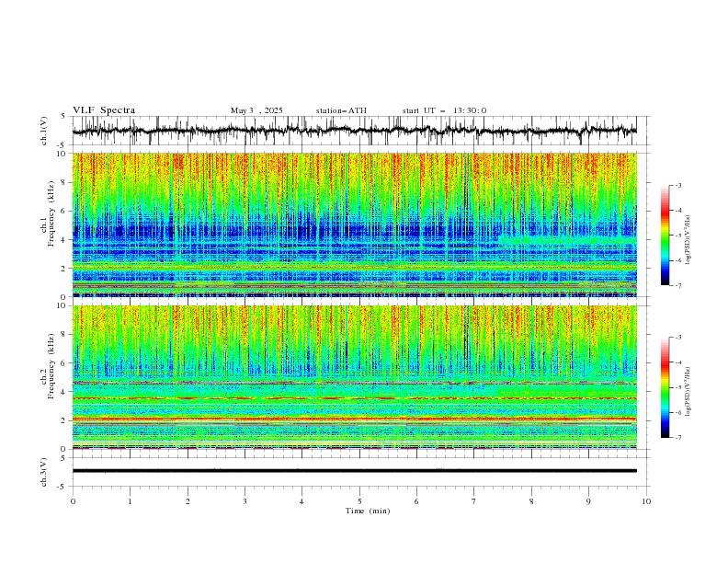Select the date text "May 3 , 2025"
This screenshot has height=563, width=728.
(x=256, y=110)
